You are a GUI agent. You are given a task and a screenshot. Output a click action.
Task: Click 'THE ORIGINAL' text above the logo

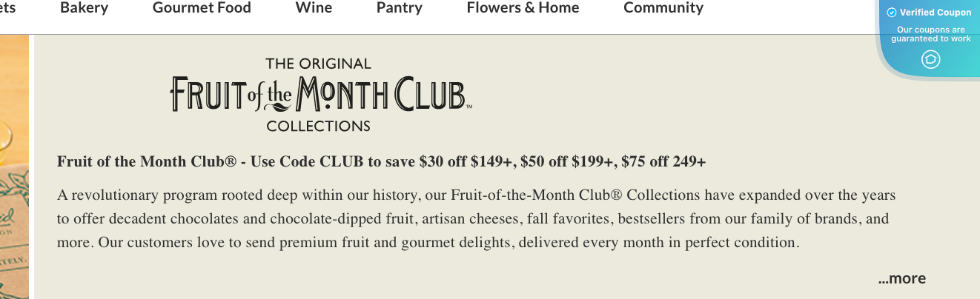coord(318,64)
